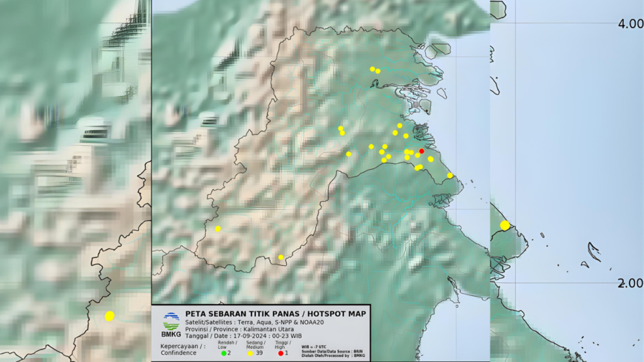The width and height of the screenshot is (644, 362).
Task: Click the large yellow hotspot in the left panel
Action: point(109,315)
